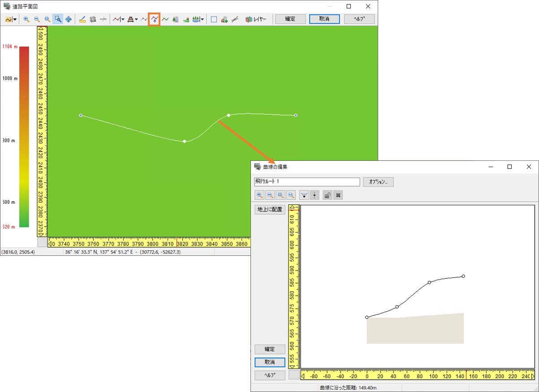The image size is (539, 392).
Task: Select the last profile point on the curve
Action: pos(463,276)
